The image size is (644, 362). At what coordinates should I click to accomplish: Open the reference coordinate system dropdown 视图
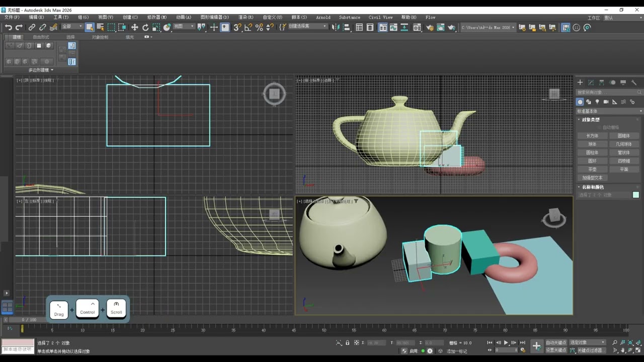tap(184, 27)
